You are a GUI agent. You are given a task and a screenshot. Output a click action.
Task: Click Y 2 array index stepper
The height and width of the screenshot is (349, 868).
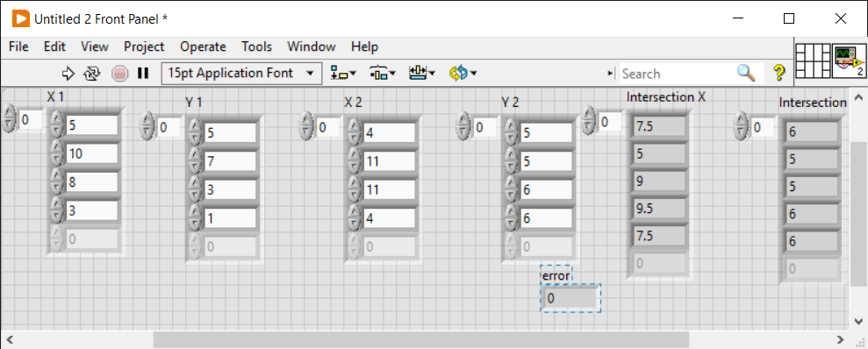pyautogui.click(x=463, y=125)
